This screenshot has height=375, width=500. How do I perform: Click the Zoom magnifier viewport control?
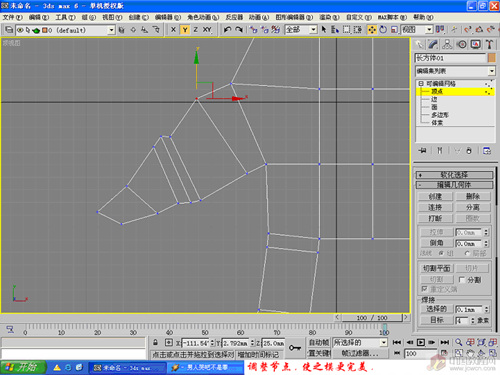pyautogui.click(x=459, y=342)
